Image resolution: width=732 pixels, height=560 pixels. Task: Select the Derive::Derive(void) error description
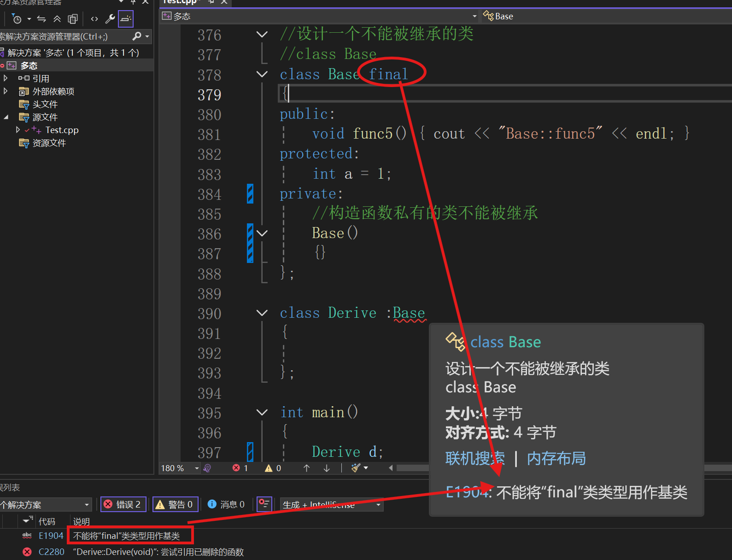(x=158, y=552)
